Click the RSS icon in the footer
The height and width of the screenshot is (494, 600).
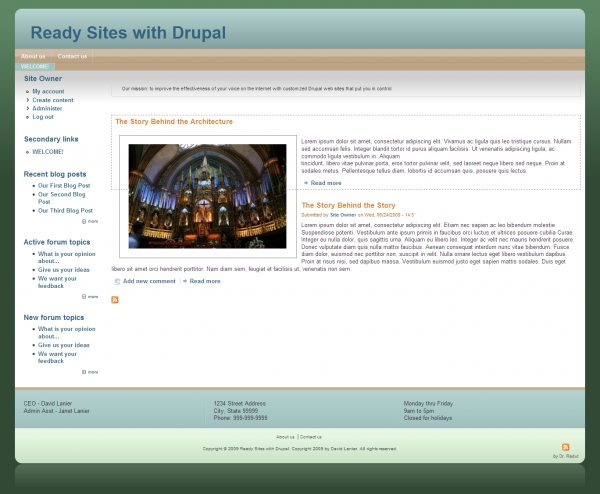(566, 447)
